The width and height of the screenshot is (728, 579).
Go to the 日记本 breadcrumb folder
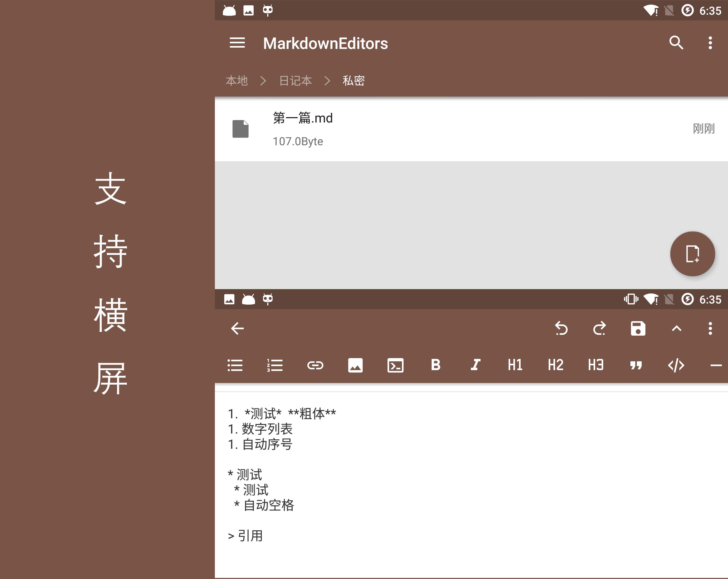click(x=296, y=81)
